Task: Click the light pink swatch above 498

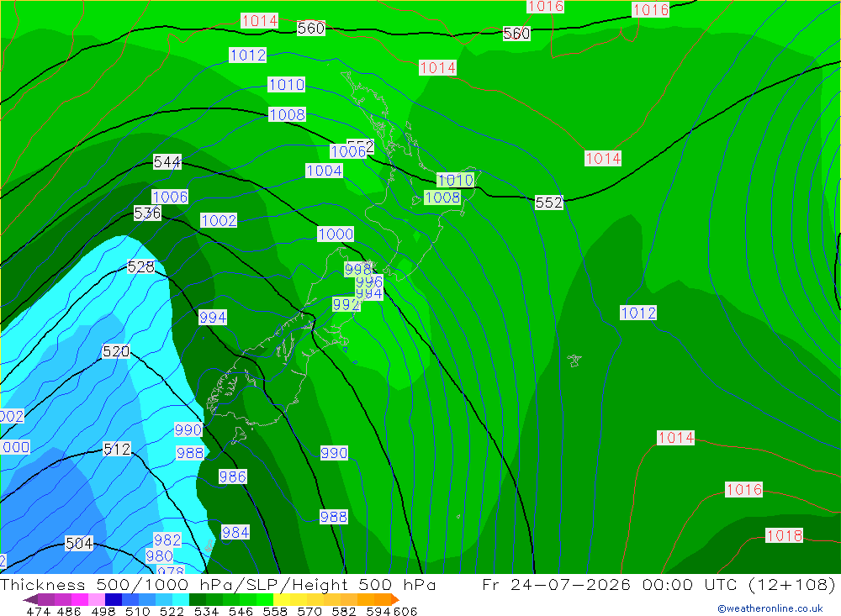Action: [x=97, y=599]
